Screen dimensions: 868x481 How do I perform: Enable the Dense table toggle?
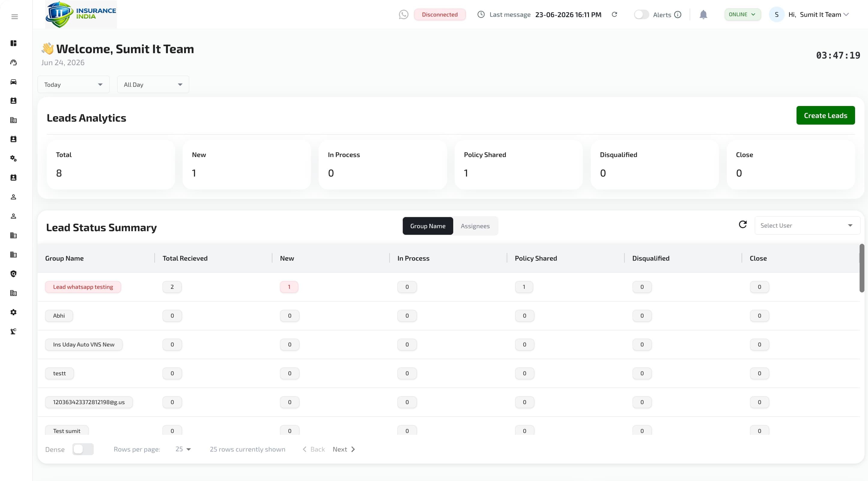coord(83,449)
